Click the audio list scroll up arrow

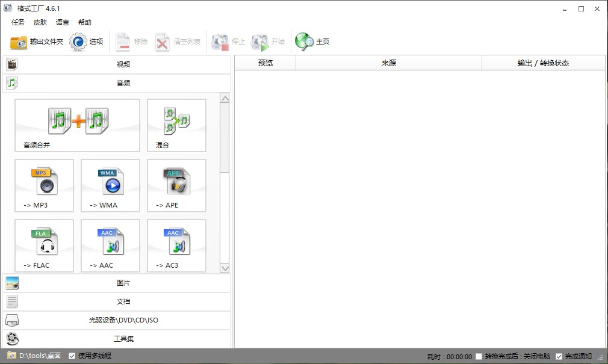pyautogui.click(x=225, y=98)
